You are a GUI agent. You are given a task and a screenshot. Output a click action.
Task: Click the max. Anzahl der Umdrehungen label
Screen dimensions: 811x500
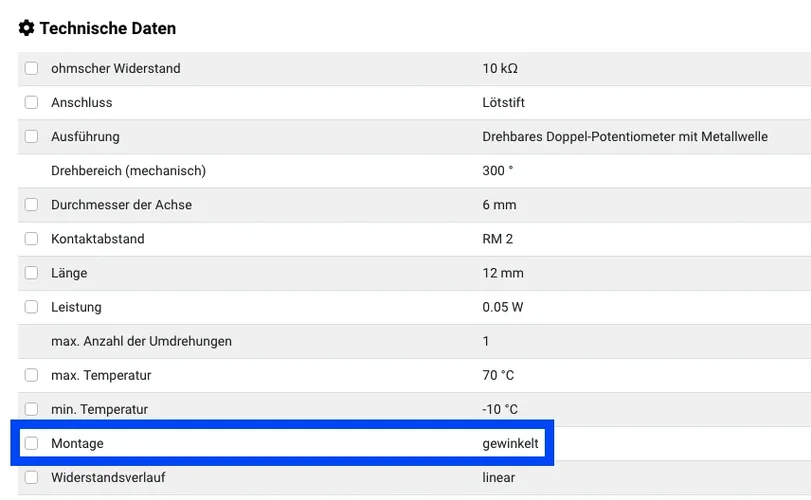pos(141,341)
